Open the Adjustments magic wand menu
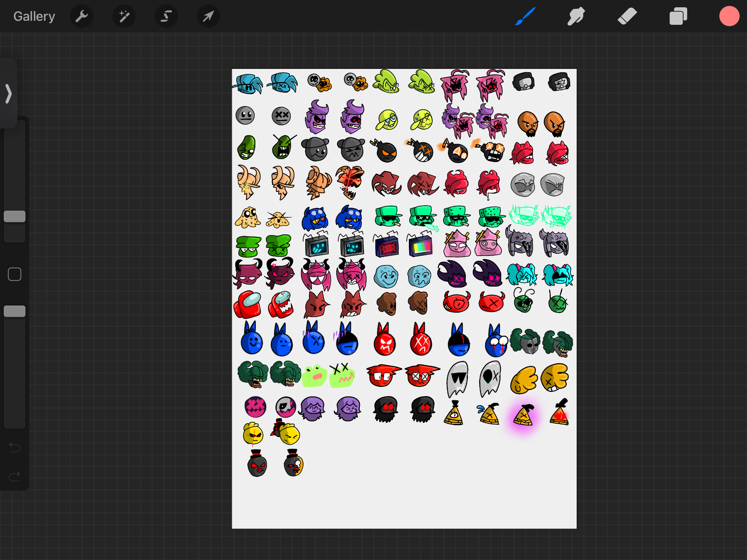 click(124, 16)
